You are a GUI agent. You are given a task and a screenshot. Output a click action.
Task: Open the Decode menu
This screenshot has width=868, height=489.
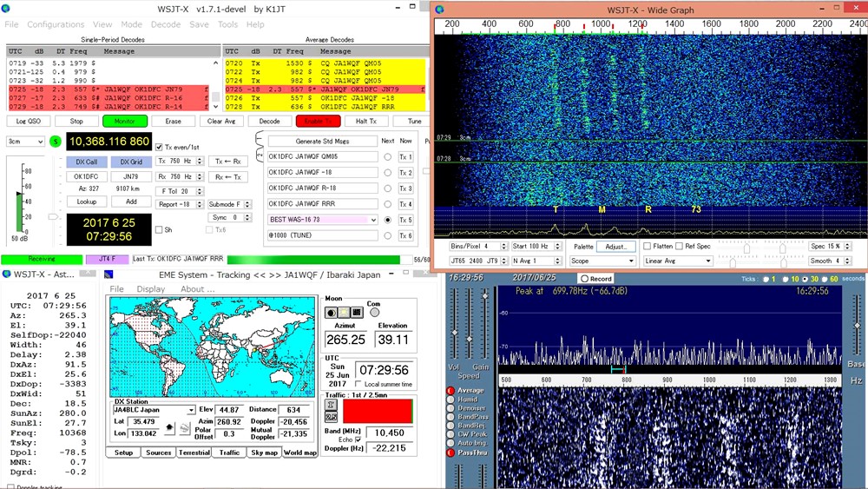tap(166, 24)
